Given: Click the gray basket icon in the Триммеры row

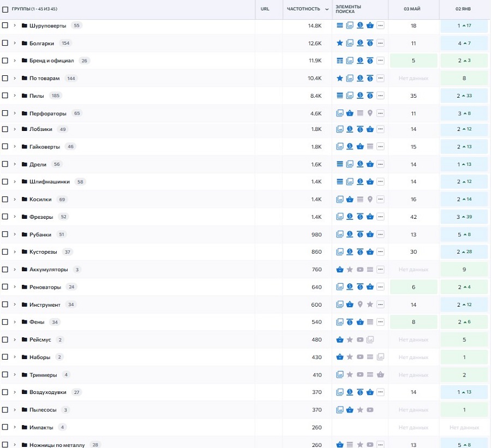Looking at the screenshot, I should 380,375.
